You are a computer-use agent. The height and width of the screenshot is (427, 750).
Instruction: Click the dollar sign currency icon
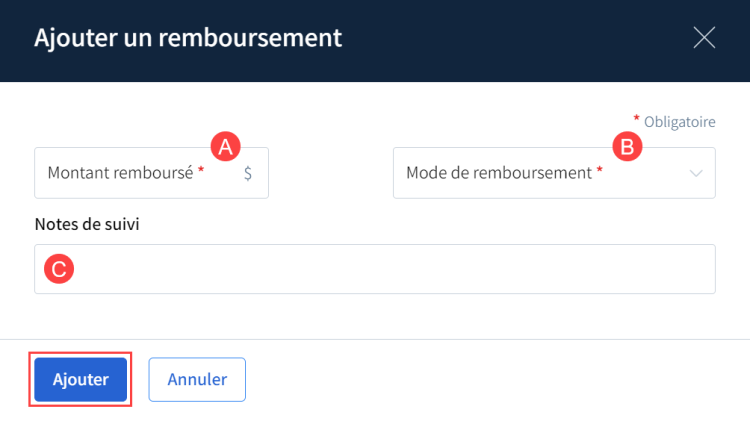point(248,173)
